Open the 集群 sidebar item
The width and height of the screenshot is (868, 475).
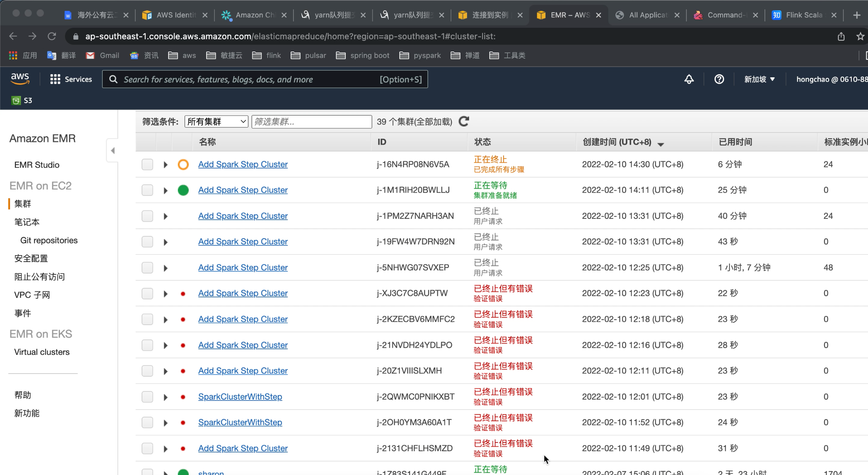click(x=23, y=204)
